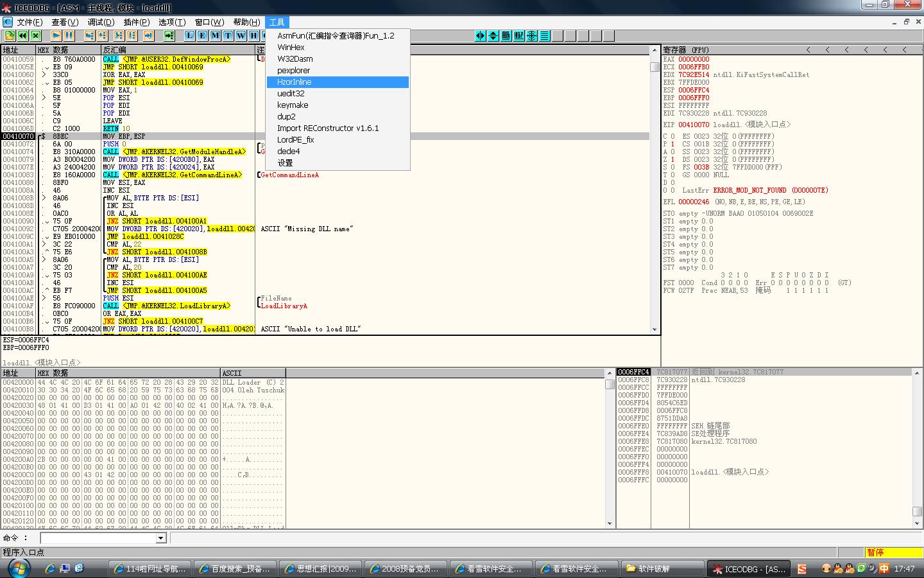Click disassembly pane scroll-down arrow
The width and height of the screenshot is (924, 578).
(x=654, y=329)
